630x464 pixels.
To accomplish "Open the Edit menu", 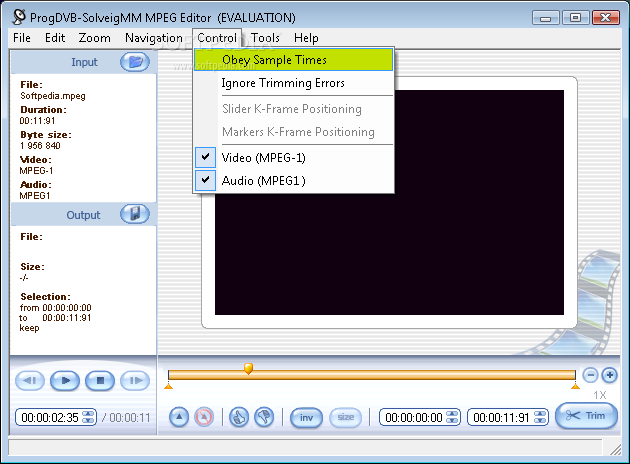I will pyautogui.click(x=55, y=38).
